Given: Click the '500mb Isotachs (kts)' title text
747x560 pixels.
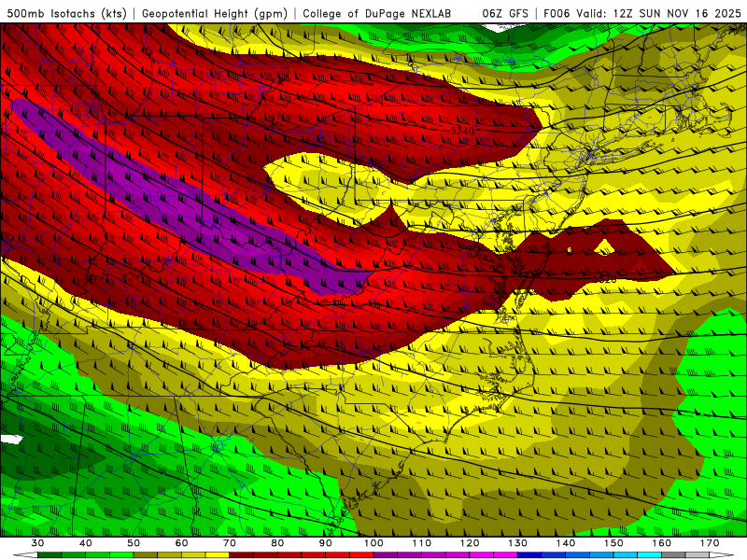Looking at the screenshot, I should (67, 13).
